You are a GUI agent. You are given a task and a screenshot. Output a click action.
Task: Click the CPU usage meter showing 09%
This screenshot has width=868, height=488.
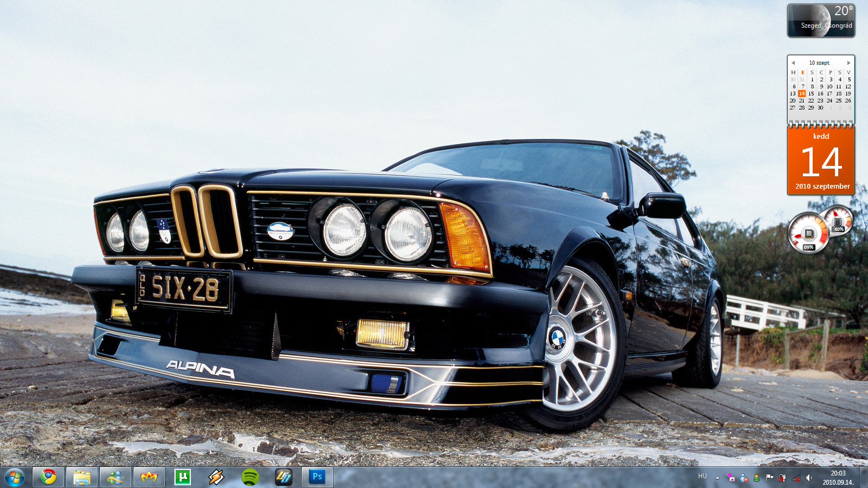click(808, 233)
